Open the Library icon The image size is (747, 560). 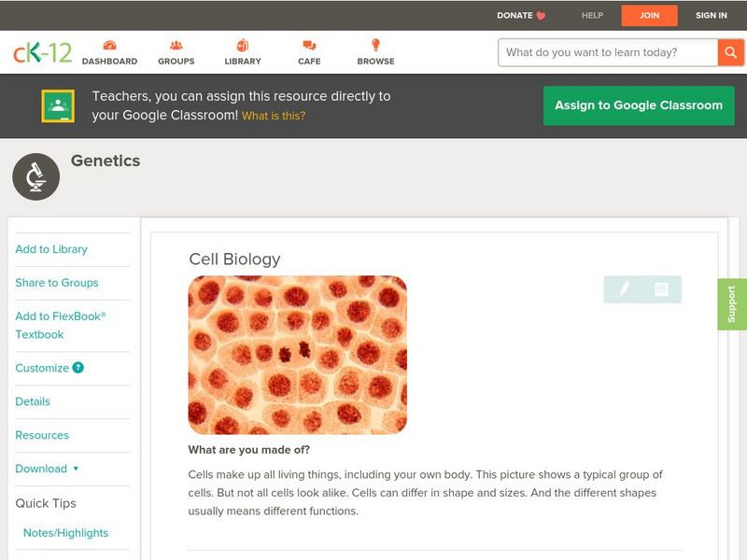243,46
